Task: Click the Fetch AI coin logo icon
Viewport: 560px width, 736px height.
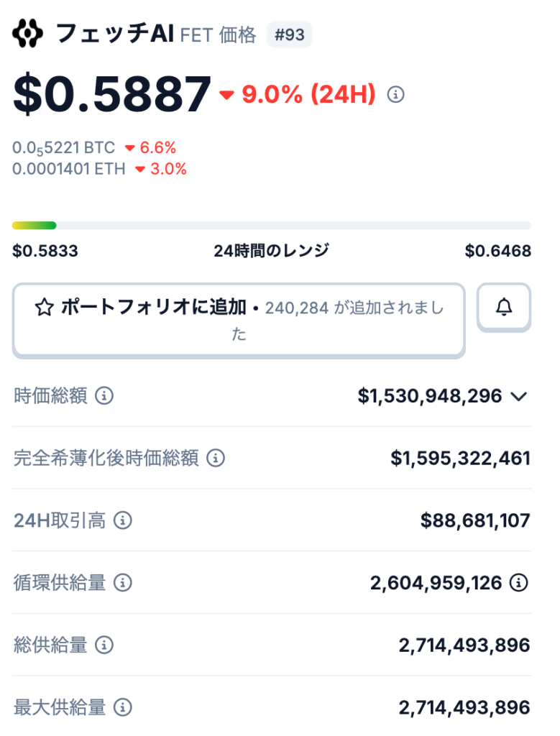Action: [28, 34]
